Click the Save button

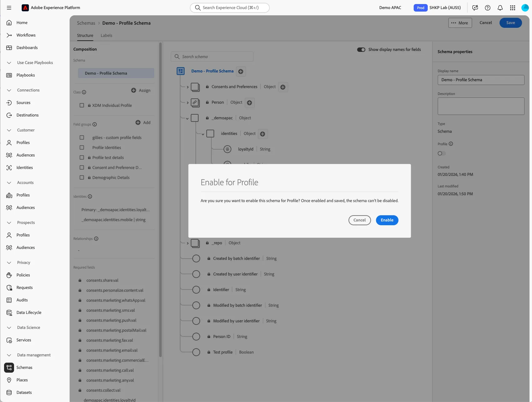click(511, 23)
